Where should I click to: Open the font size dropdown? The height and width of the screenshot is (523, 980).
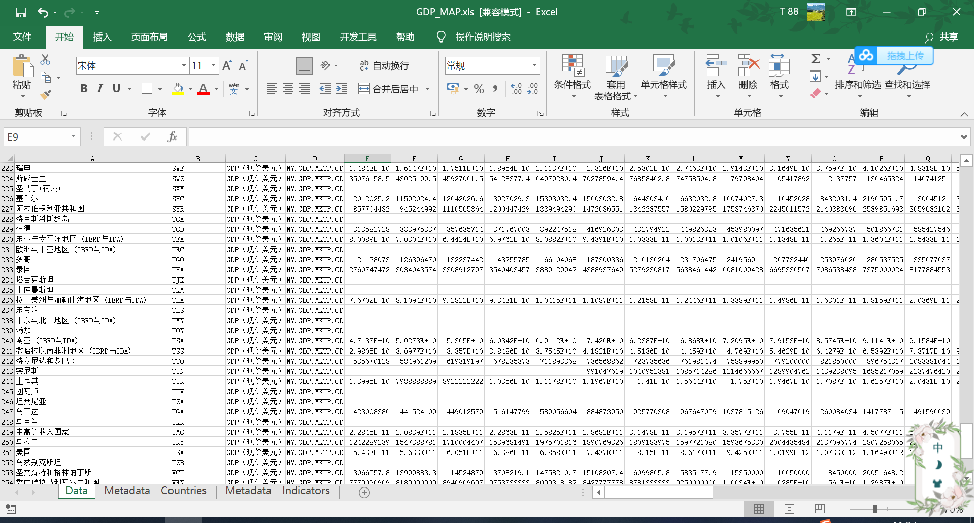click(x=213, y=65)
